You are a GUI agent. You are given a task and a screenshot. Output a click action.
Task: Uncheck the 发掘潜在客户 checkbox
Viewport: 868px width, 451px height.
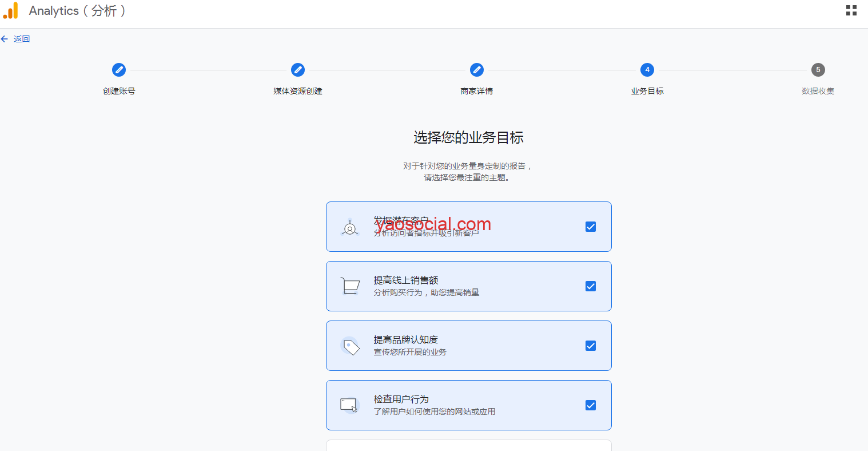(x=591, y=227)
